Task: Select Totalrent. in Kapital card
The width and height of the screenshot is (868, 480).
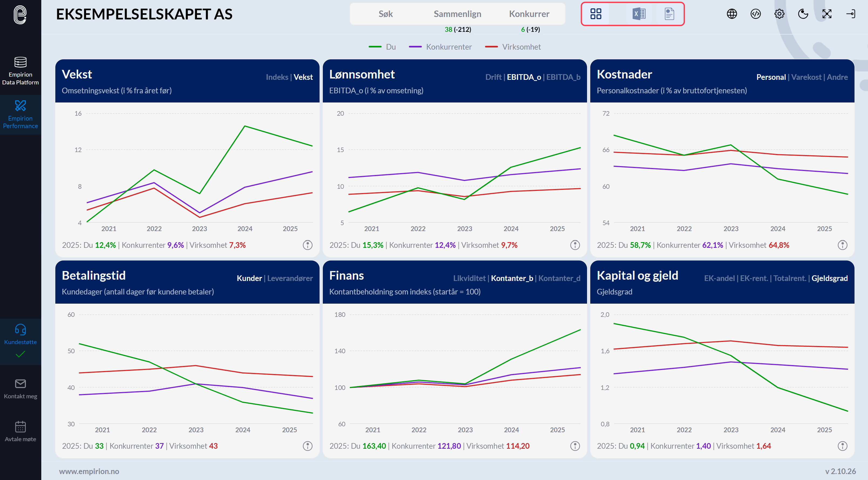Action: (x=789, y=278)
